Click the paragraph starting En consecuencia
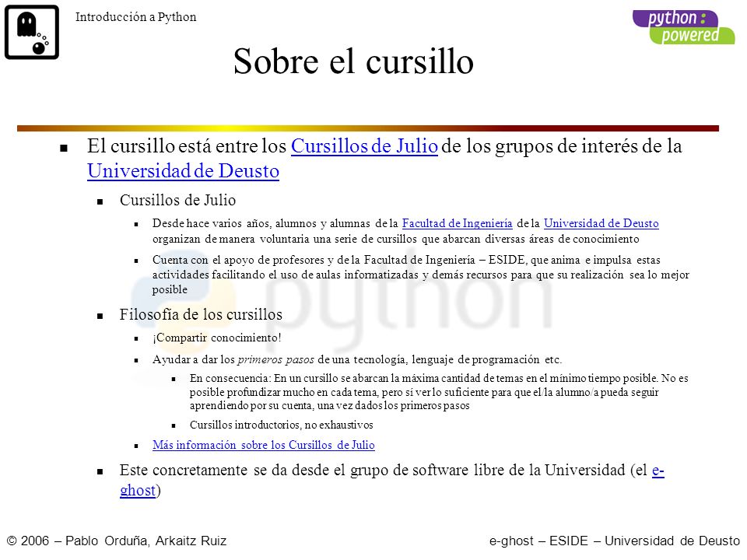This screenshot has width=747, height=560. pyautogui.click(x=439, y=392)
